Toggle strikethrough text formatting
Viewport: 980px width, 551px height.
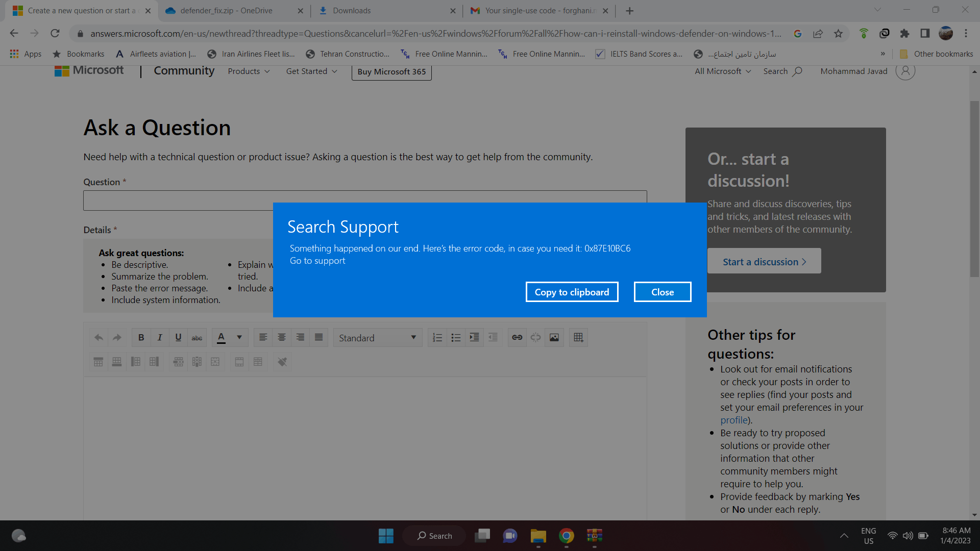click(197, 337)
